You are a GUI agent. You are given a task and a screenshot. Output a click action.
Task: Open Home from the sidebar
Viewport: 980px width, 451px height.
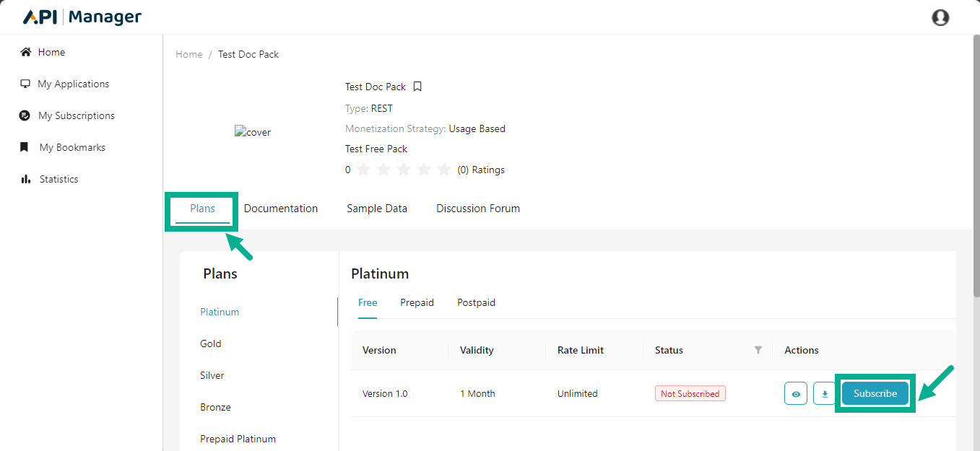pyautogui.click(x=51, y=52)
